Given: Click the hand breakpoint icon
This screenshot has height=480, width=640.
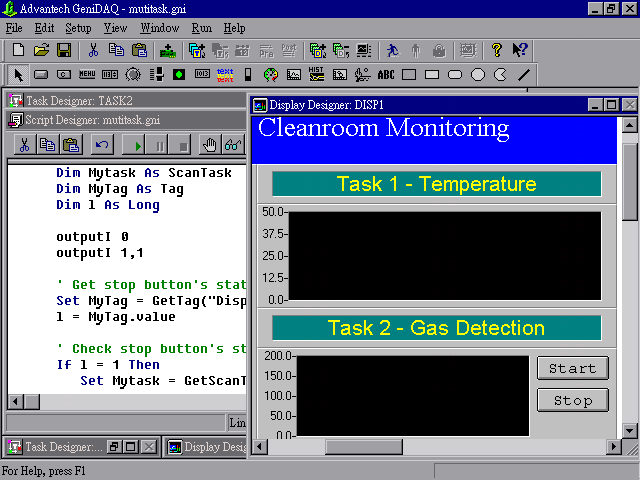Looking at the screenshot, I should 209,145.
